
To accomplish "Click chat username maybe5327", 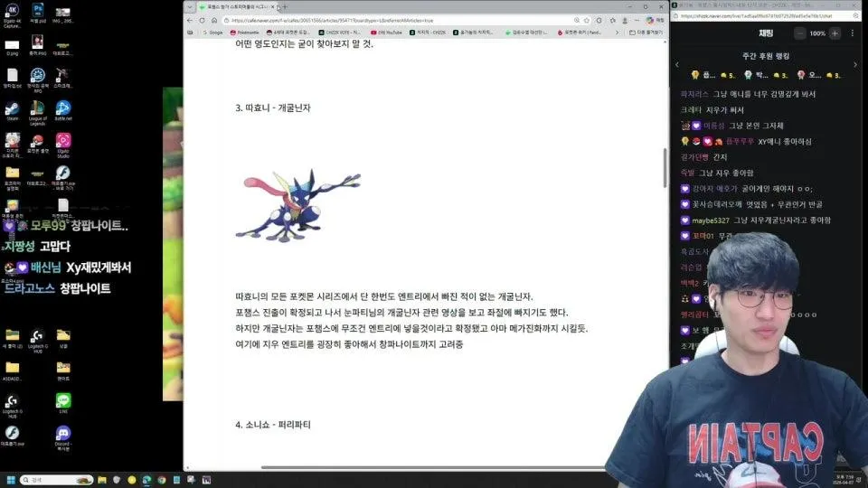I will 711,221.
